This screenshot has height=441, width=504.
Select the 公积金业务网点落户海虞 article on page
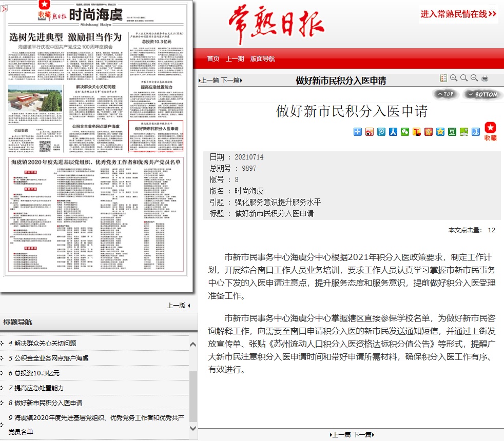pos(96,137)
